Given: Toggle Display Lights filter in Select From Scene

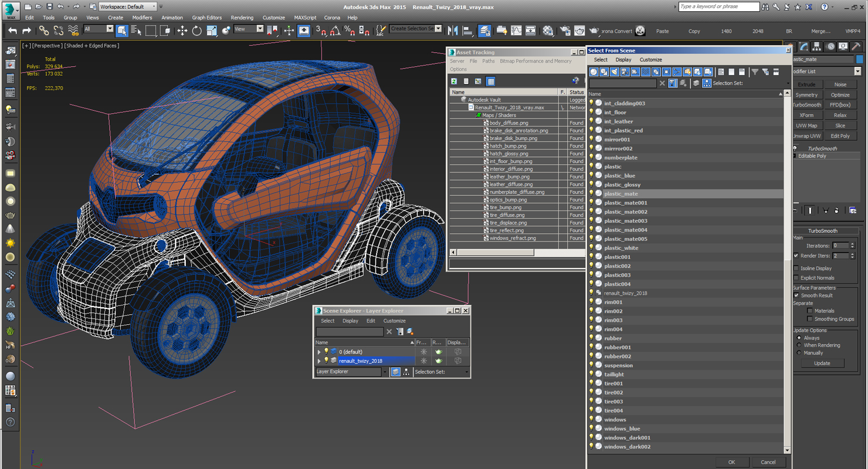Looking at the screenshot, I should tap(614, 72).
